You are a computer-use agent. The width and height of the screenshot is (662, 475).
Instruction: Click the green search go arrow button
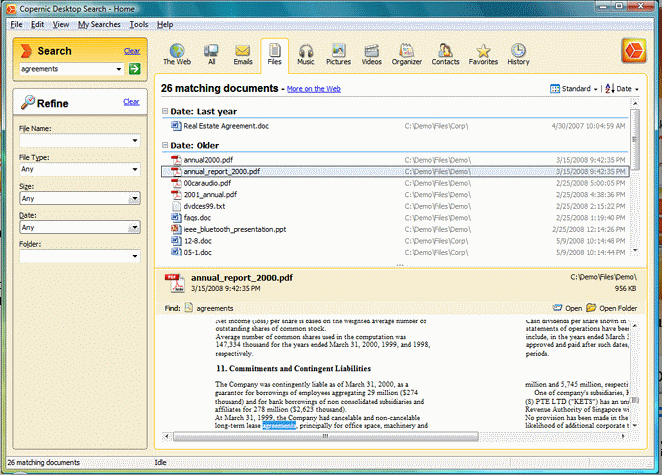134,69
